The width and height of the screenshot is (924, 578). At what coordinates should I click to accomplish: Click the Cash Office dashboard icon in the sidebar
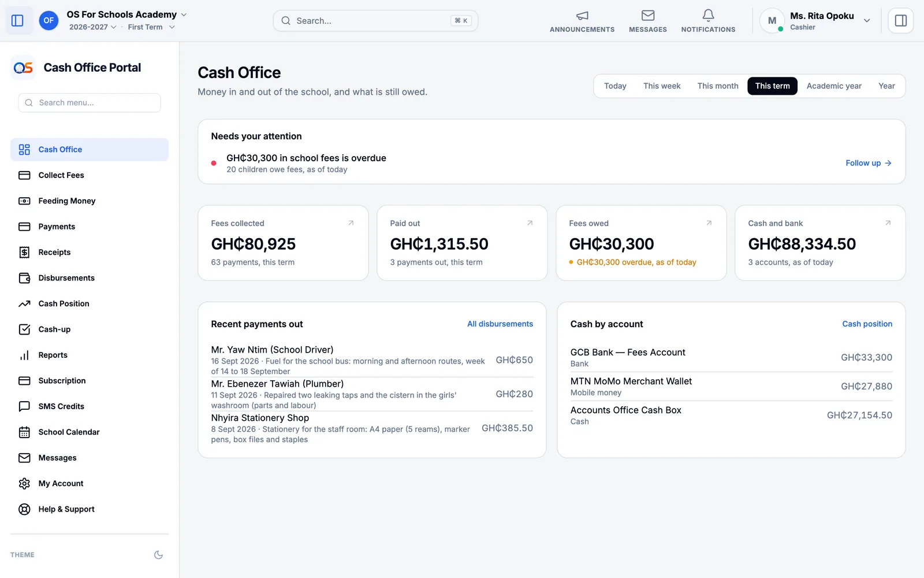pyautogui.click(x=24, y=150)
